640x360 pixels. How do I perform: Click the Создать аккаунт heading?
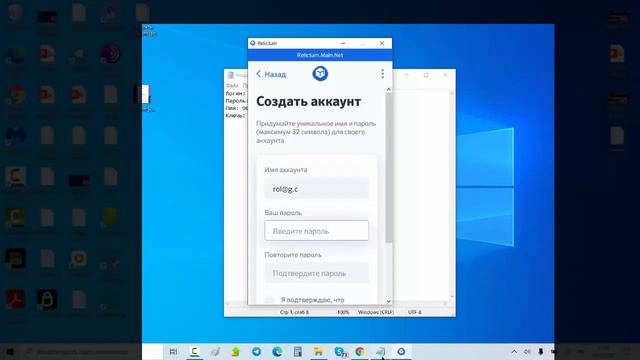[x=309, y=101]
